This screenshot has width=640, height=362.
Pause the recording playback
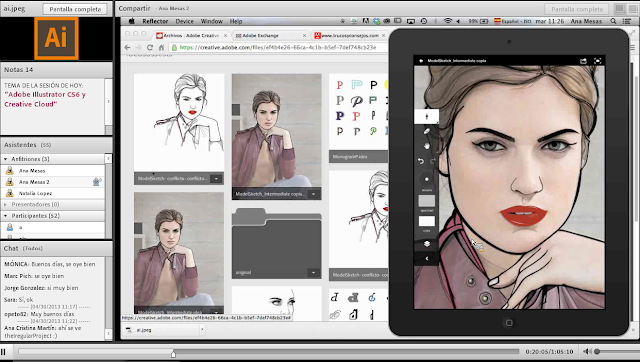(x=3, y=351)
